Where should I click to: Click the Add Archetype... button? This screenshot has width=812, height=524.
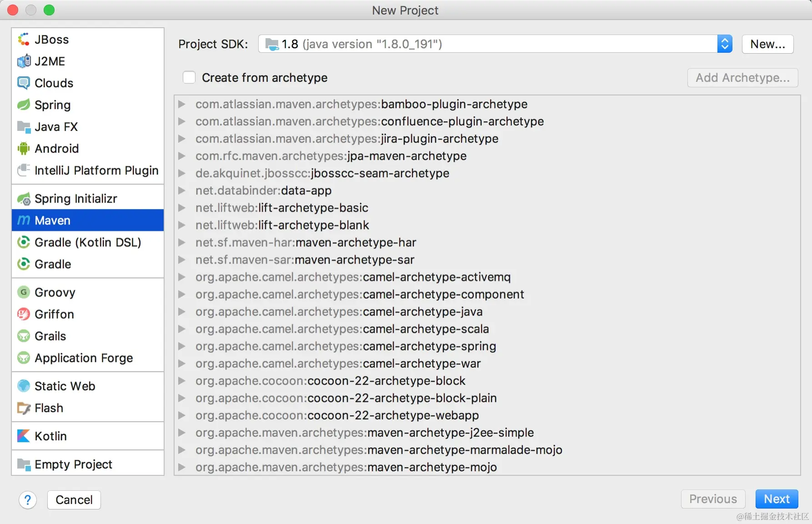click(742, 78)
